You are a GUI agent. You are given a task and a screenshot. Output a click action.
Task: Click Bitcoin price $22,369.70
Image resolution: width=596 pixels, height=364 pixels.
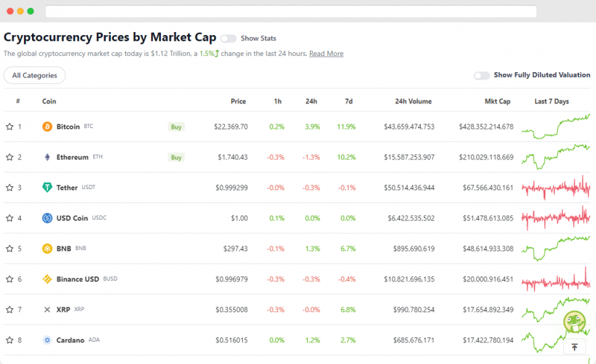click(231, 127)
